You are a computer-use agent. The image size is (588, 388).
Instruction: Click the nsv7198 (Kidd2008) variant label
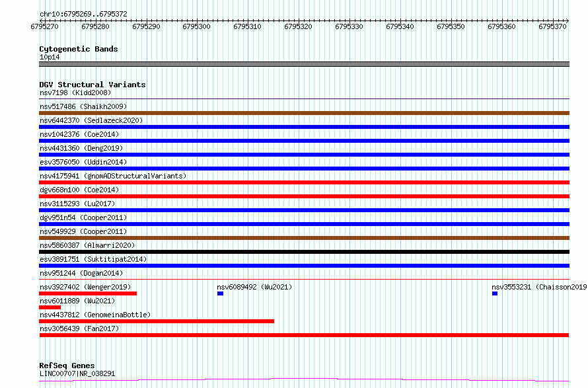75,93
